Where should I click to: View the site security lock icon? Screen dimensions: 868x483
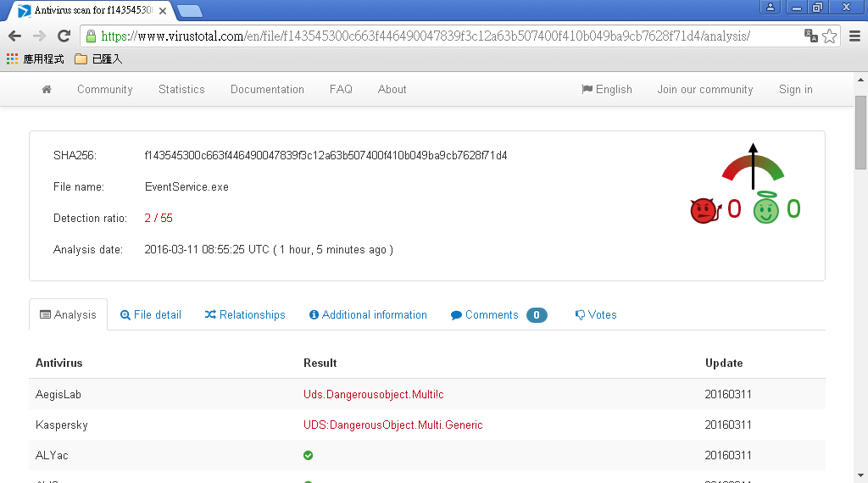92,36
